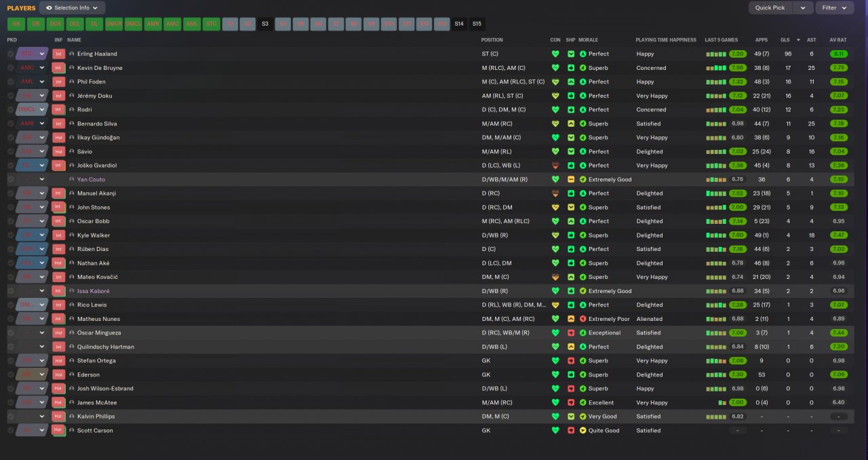The height and width of the screenshot is (460, 868).
Task: Click Matheus Nunes' Alienated happiness status
Action: tap(650, 319)
